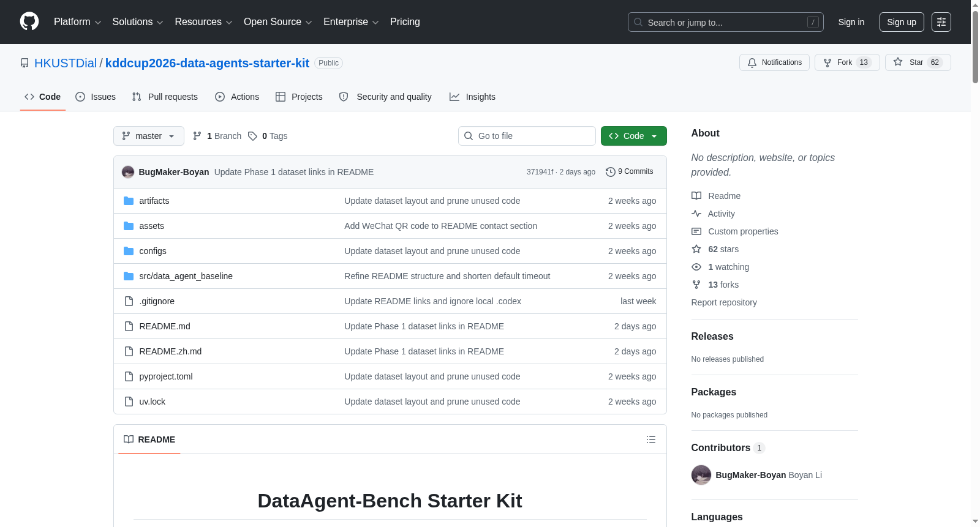Viewport: 980px width, 527px height.
Task: Open BugMaker-Boyan contributor avatar
Action: pos(701,475)
